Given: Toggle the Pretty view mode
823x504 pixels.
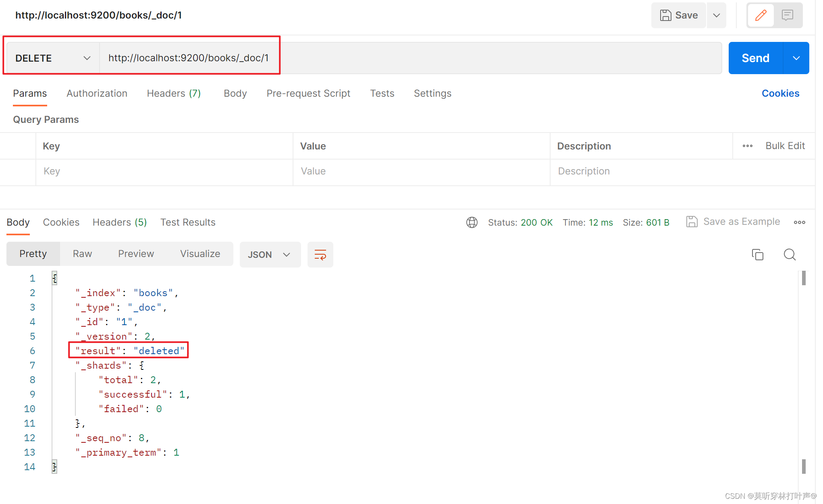Looking at the screenshot, I should pyautogui.click(x=32, y=254).
